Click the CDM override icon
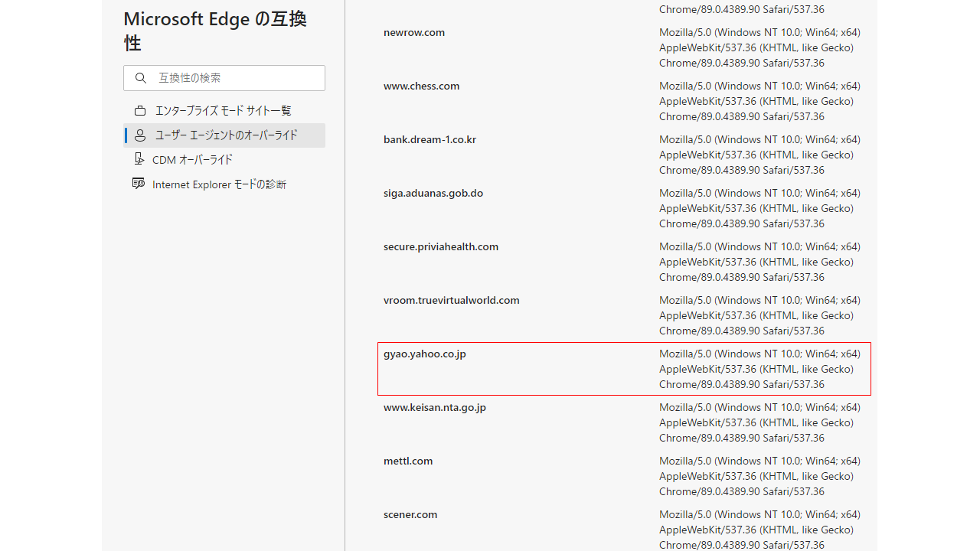This screenshot has width=980, height=551. click(139, 159)
